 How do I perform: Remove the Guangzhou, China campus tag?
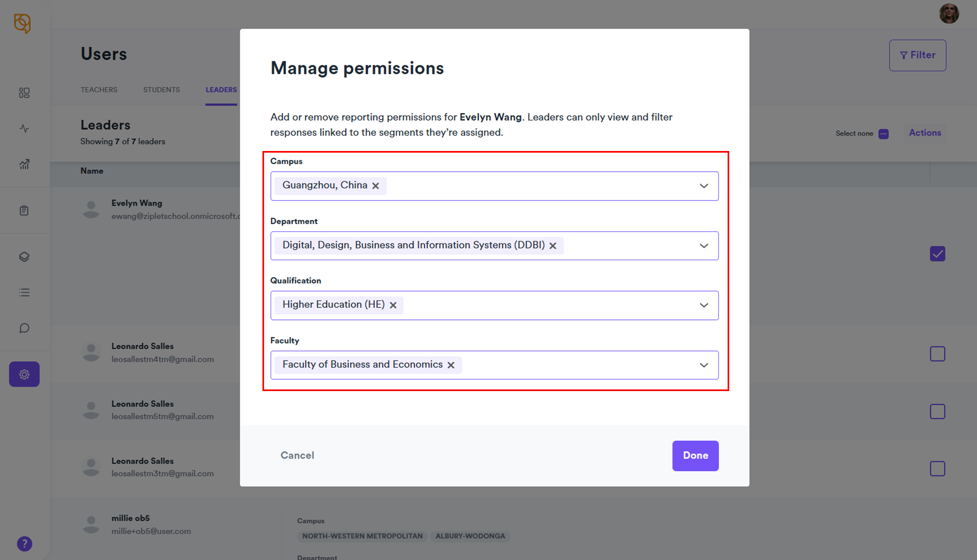(375, 186)
